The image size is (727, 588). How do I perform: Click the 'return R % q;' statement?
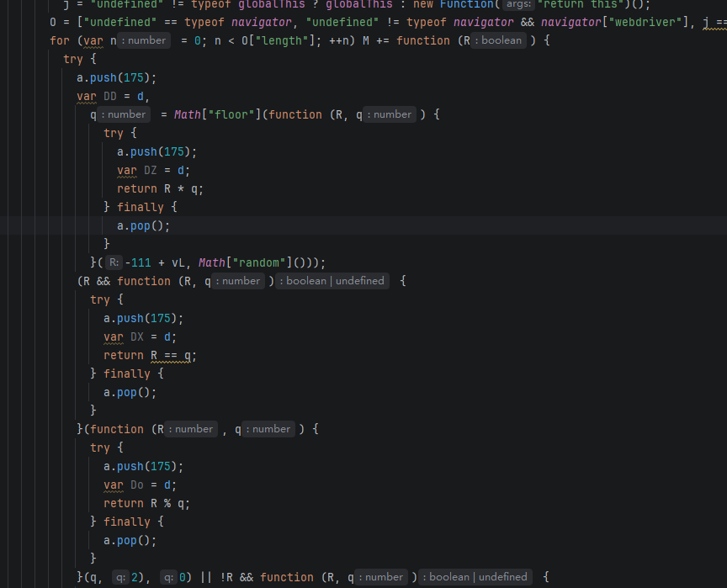(146, 504)
